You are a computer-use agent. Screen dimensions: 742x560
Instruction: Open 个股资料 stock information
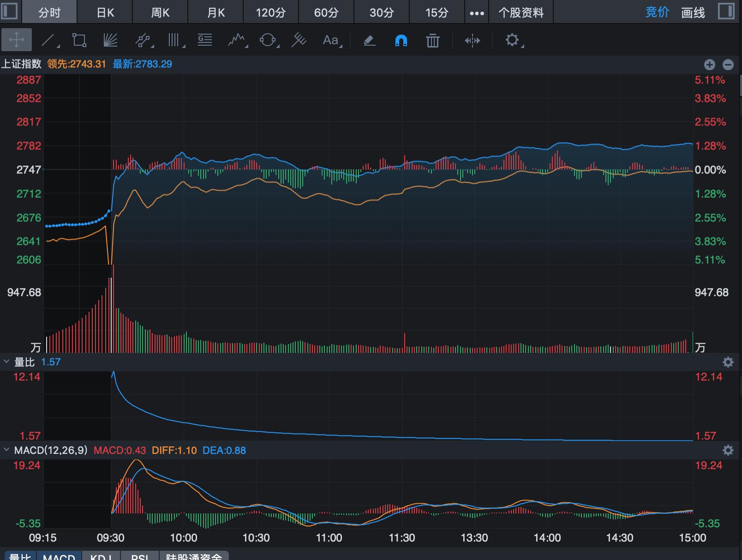[x=521, y=12]
